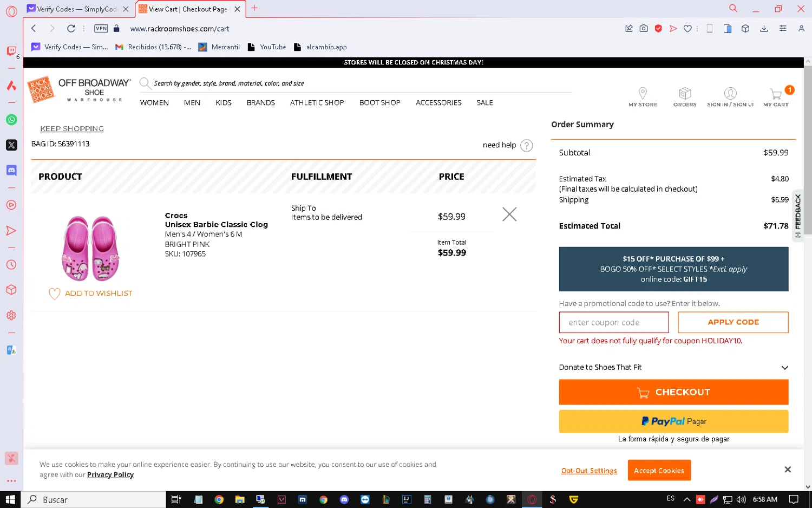Screen dimensions: 812x508
Task: Click the need help question mark icon
Action: [x=526, y=145]
